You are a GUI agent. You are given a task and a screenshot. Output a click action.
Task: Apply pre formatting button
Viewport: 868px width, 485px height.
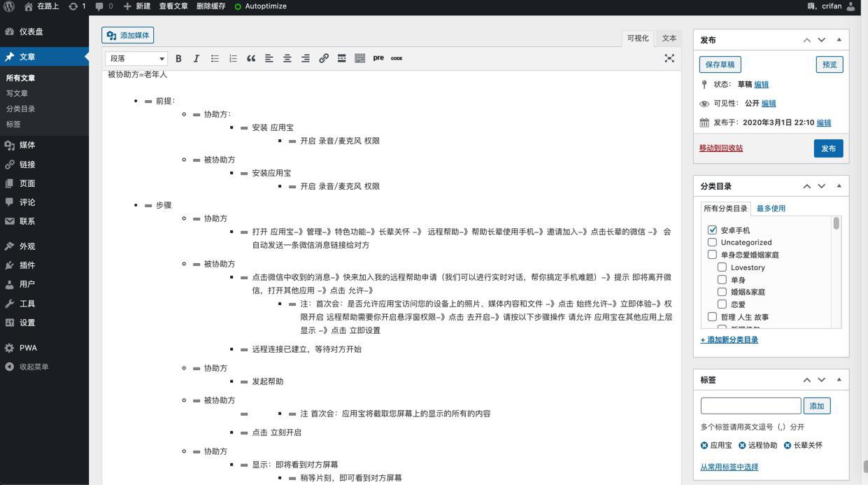[378, 58]
